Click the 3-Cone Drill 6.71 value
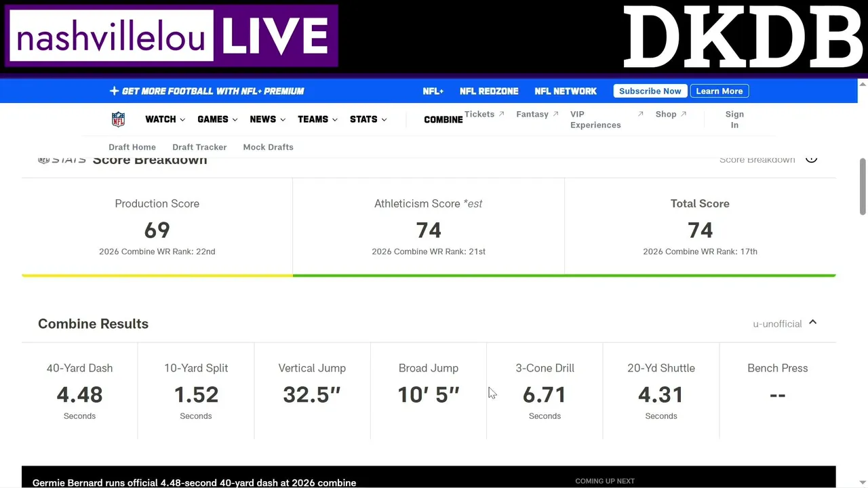Image resolution: width=868 pixels, height=488 pixels. [x=545, y=394]
